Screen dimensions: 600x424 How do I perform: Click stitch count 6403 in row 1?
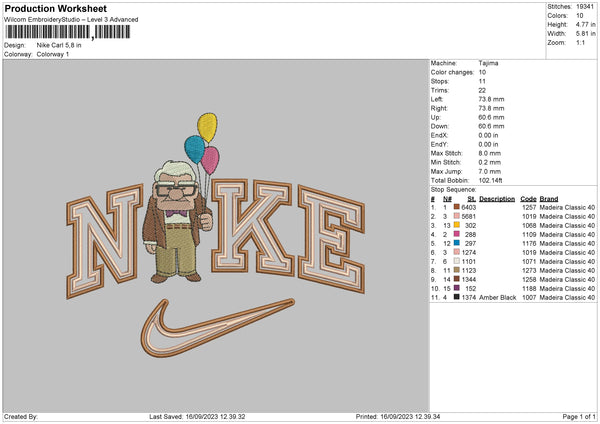click(468, 207)
